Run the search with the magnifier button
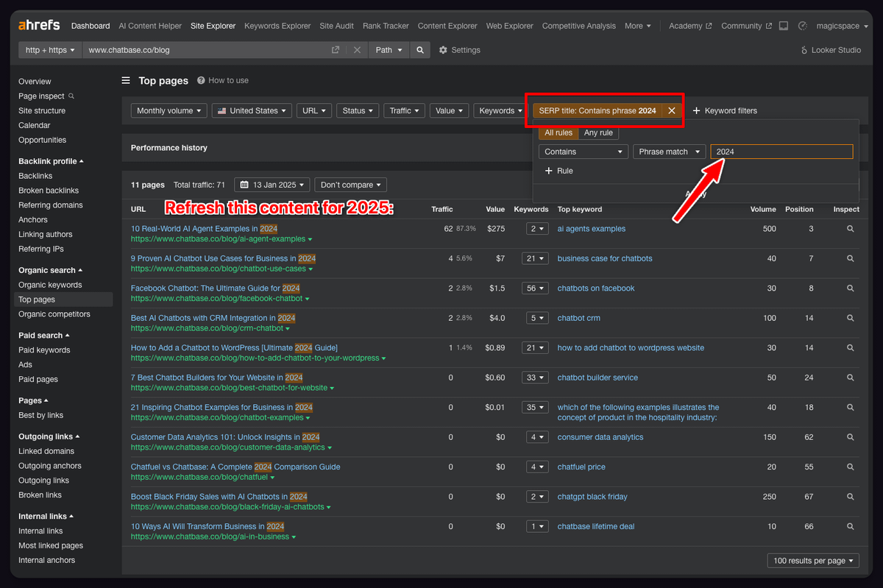This screenshot has width=883, height=588. (x=420, y=50)
